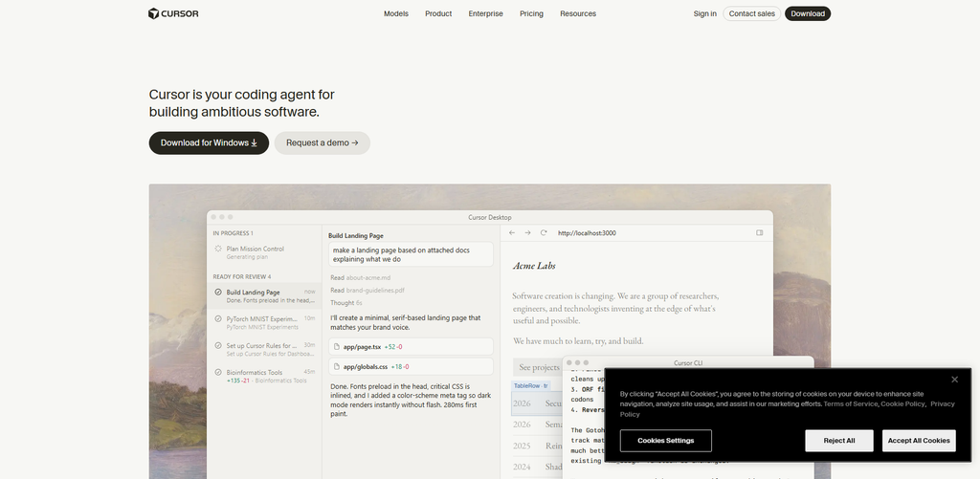Open the Enterprise menu item

[485, 13]
